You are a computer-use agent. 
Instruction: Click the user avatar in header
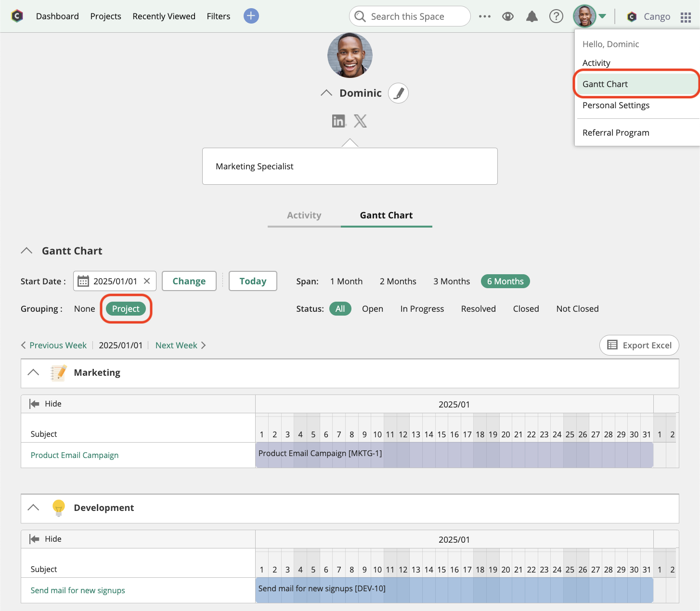(584, 16)
